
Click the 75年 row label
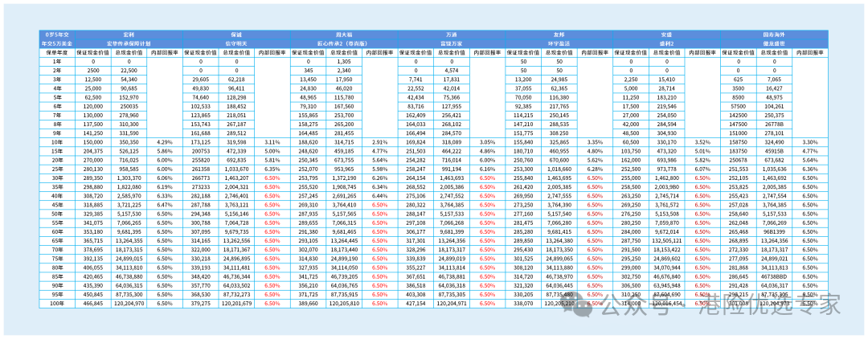pos(58,258)
